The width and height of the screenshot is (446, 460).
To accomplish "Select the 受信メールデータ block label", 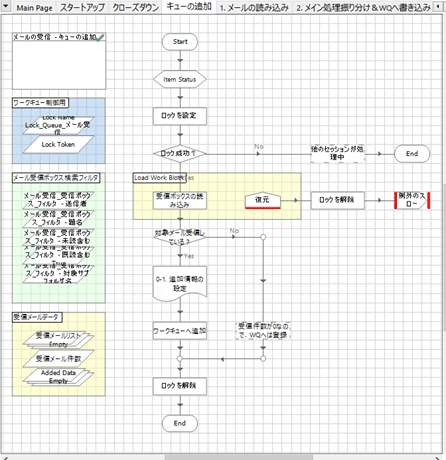I will pos(37,317).
